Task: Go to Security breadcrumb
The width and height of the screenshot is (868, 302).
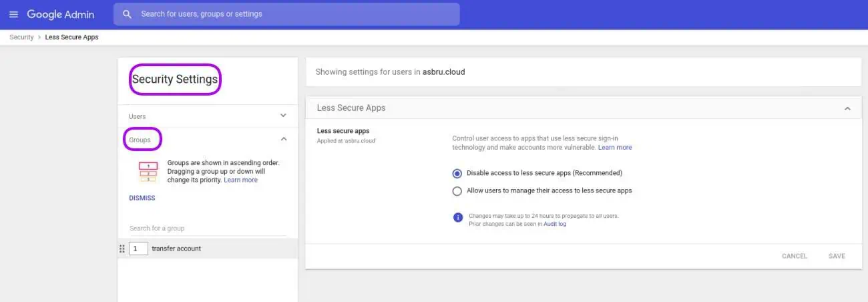Action: pos(21,37)
